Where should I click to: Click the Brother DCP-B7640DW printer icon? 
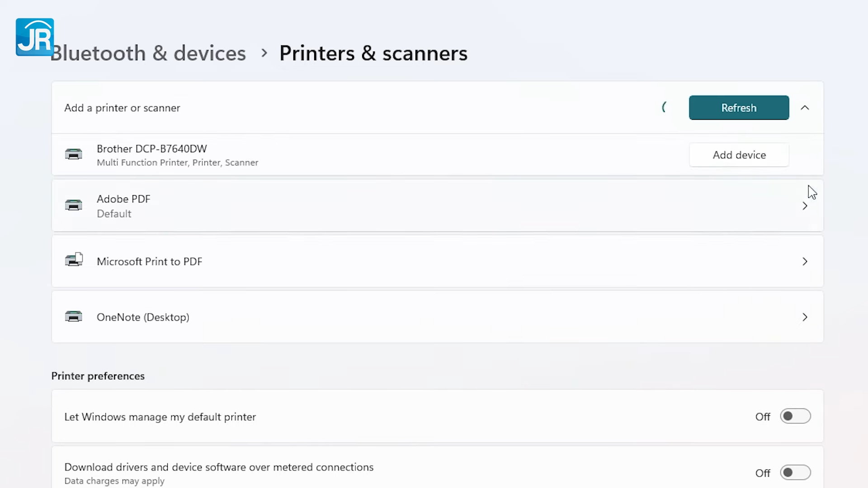[x=74, y=155]
